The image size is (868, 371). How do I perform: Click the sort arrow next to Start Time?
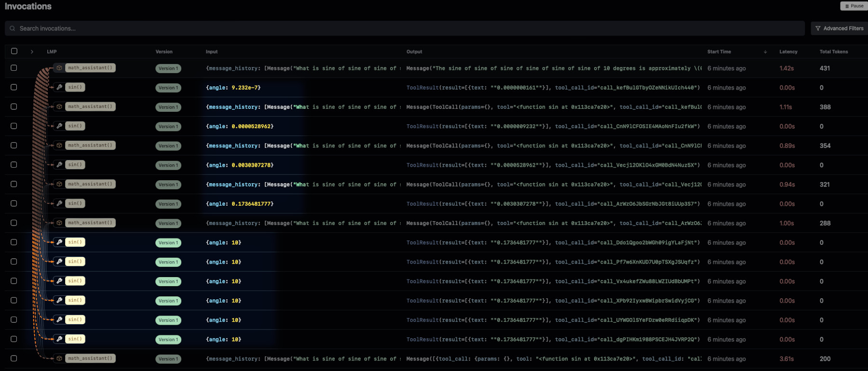(765, 52)
